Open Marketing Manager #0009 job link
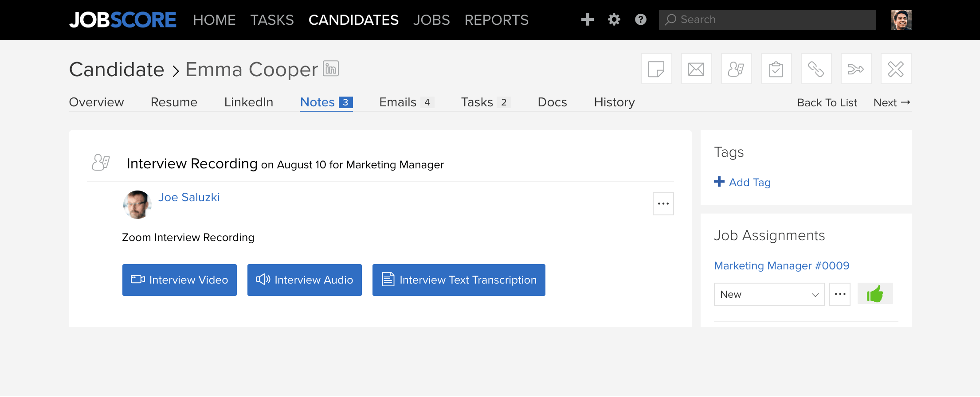Image resolution: width=980 pixels, height=397 pixels. [x=782, y=265]
